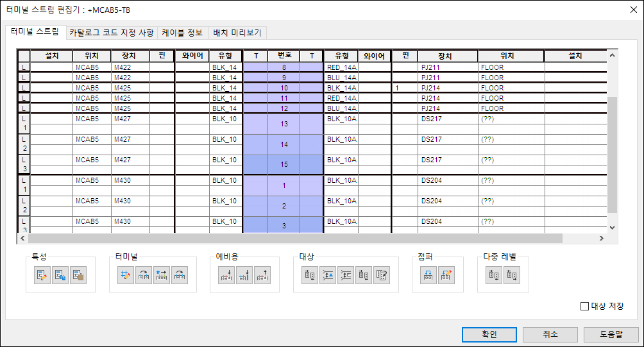
Task: Click FLOOR location in terminal 11 row
Action: (x=511, y=98)
